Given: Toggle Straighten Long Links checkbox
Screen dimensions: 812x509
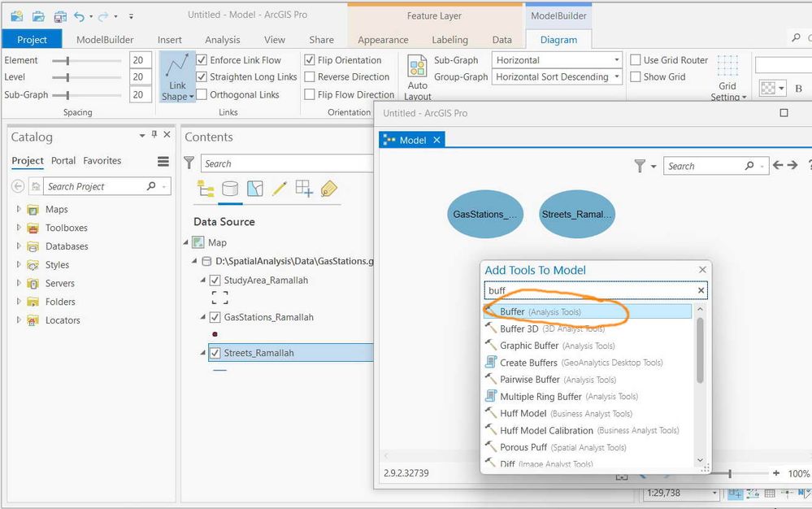Looking at the screenshot, I should (202, 76).
